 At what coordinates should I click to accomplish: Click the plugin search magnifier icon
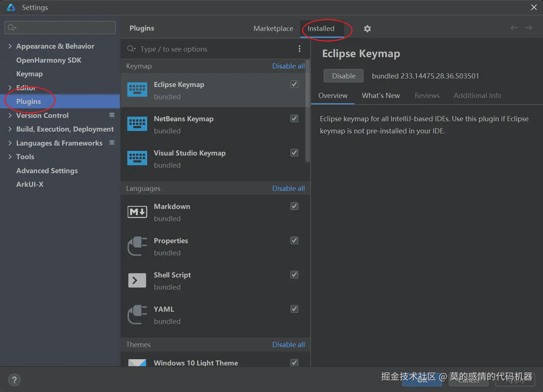[x=131, y=49]
